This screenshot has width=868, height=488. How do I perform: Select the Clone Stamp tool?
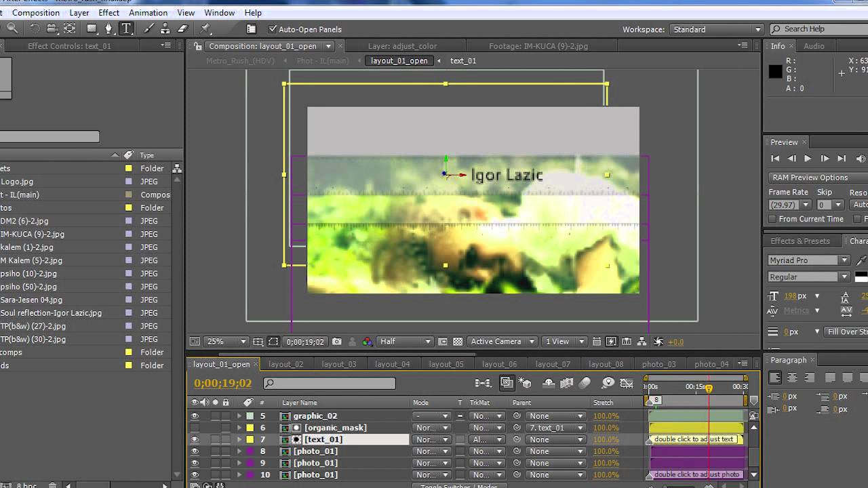(165, 28)
